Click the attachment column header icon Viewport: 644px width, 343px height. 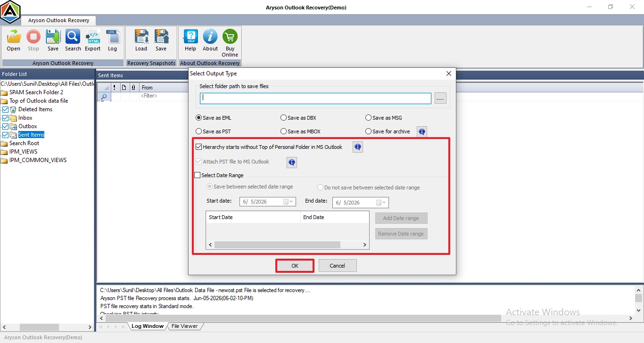133,88
